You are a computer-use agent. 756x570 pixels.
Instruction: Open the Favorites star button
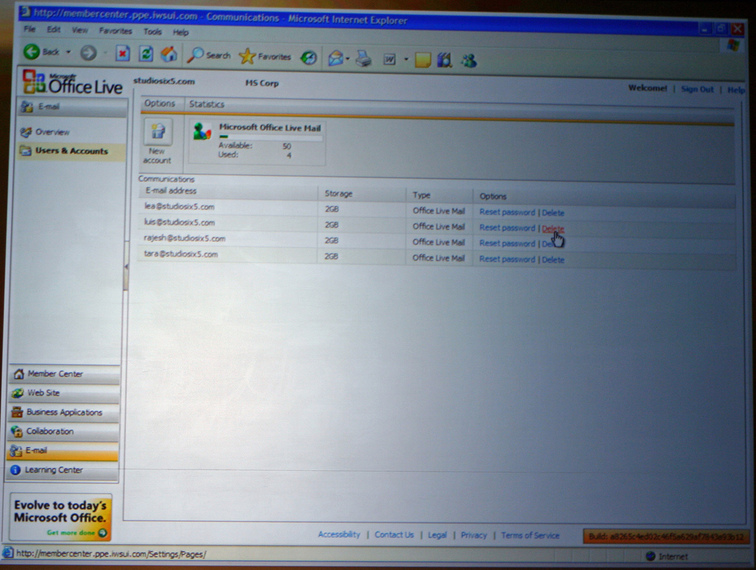coord(265,57)
